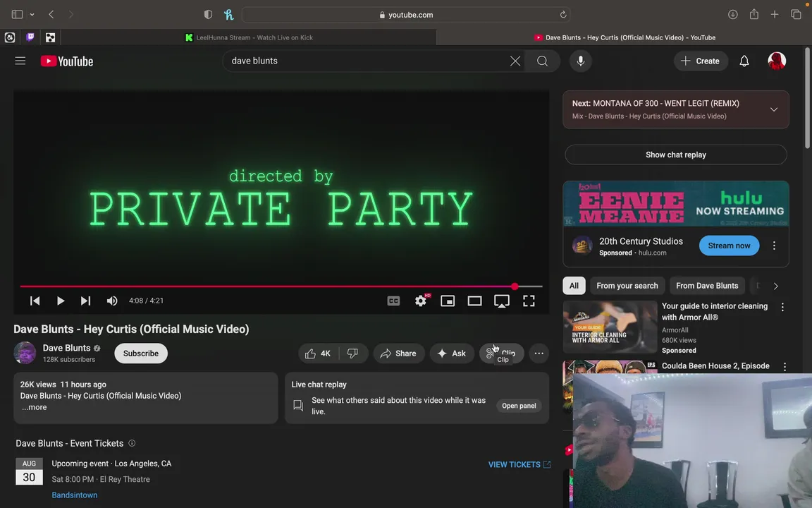
Task: Open live chat replay panel
Action: click(x=518, y=406)
